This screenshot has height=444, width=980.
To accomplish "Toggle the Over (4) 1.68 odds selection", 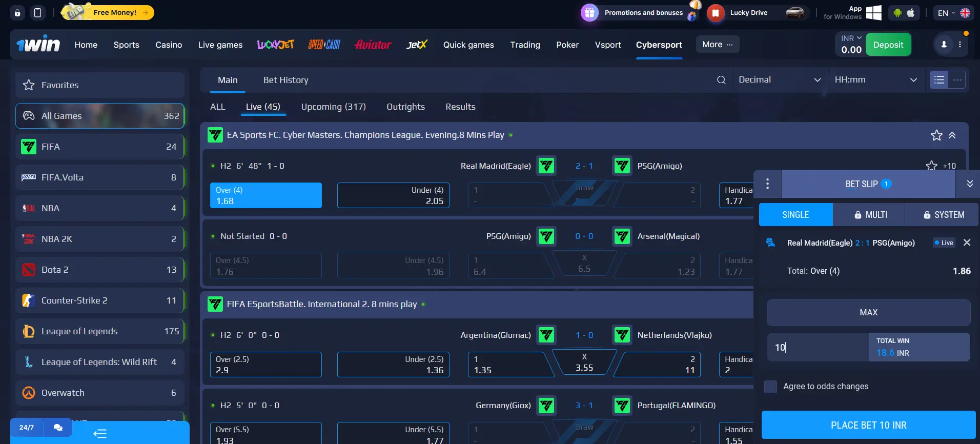I will [x=266, y=195].
